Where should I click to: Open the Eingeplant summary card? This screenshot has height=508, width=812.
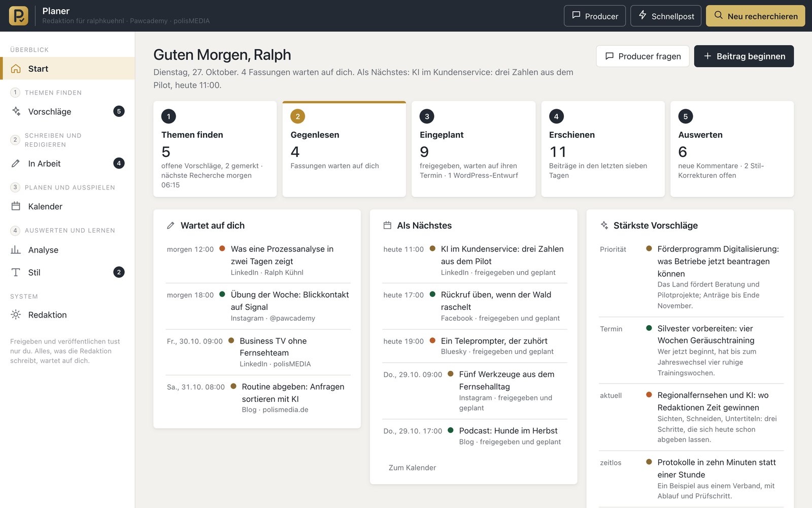coord(473,149)
